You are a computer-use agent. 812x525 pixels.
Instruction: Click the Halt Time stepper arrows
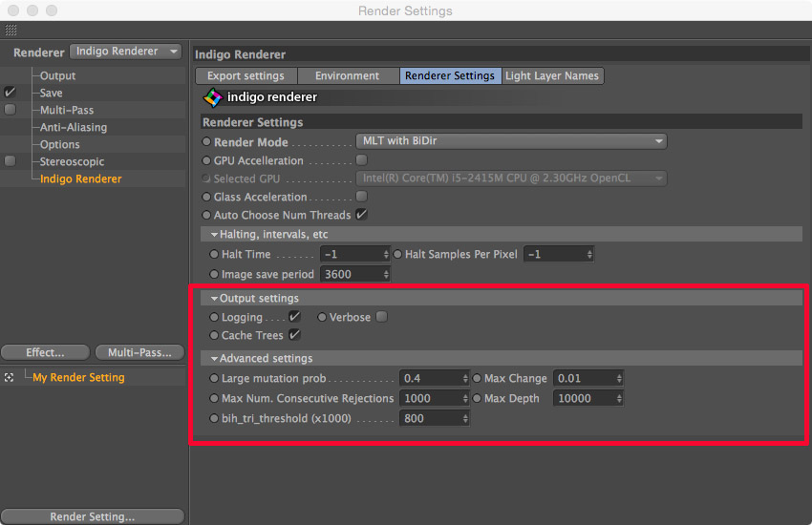(386, 255)
